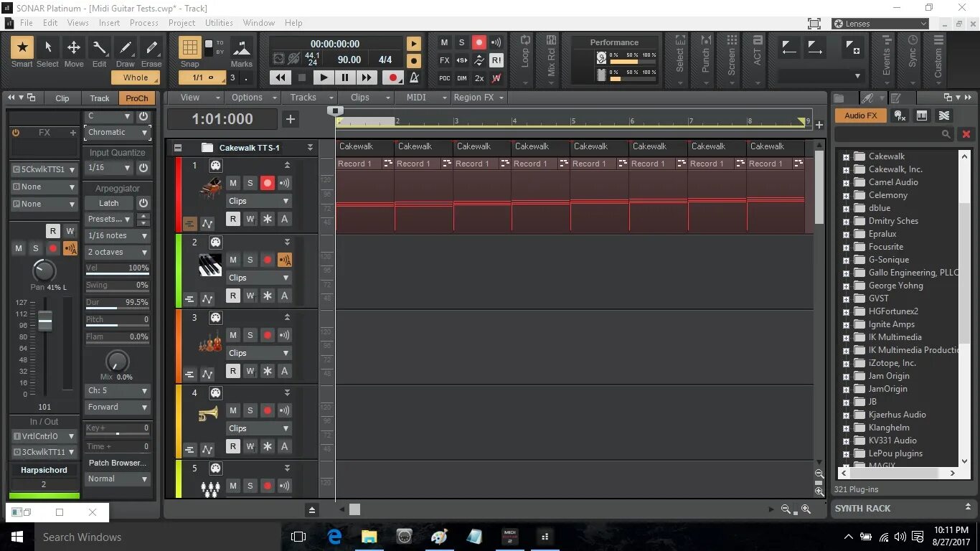Open Paint app from the taskbar
This screenshot has width=980, height=551.
click(439, 537)
